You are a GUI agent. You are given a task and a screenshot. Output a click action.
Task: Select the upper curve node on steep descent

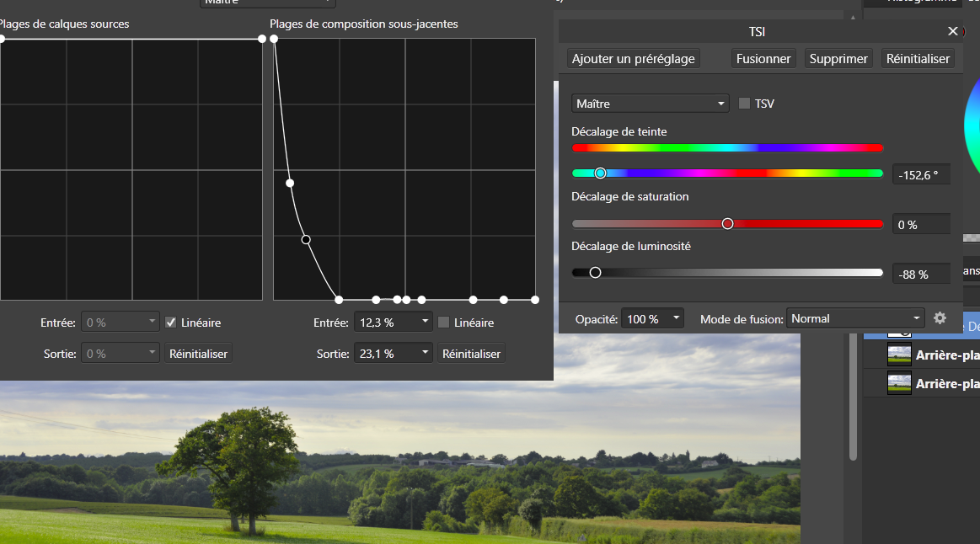(x=290, y=183)
